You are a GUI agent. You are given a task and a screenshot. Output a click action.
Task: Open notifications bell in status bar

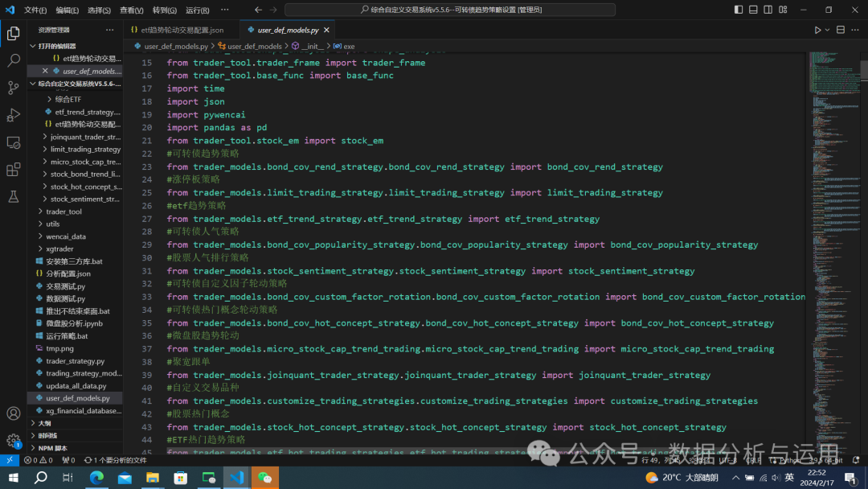856,460
